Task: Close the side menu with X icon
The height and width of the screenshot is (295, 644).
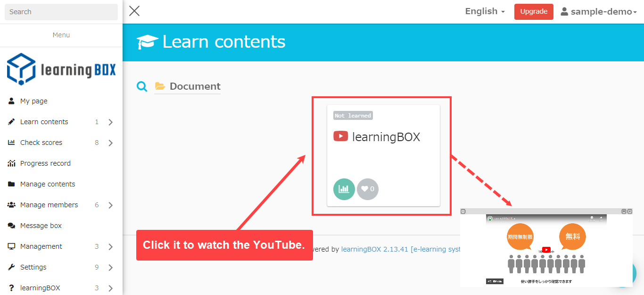Action: point(134,11)
